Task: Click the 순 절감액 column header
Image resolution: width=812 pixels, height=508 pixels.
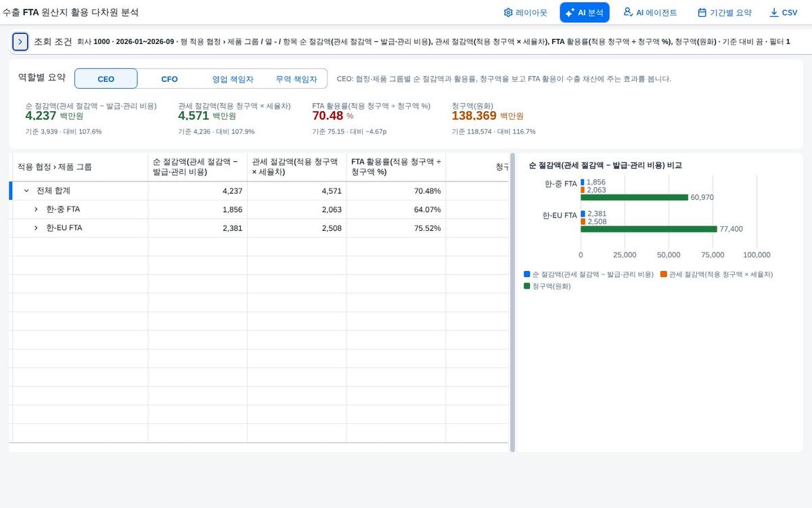Action: coord(198,167)
